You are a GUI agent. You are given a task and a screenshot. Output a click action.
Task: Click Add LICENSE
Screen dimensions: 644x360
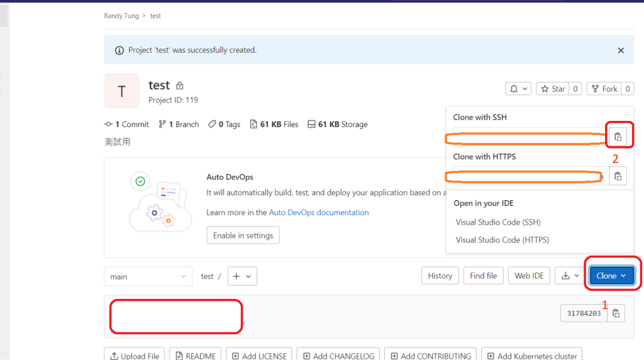point(259,356)
